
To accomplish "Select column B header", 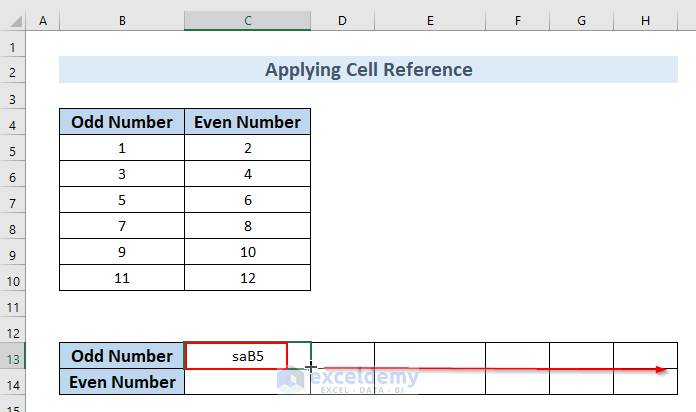I will [x=121, y=20].
